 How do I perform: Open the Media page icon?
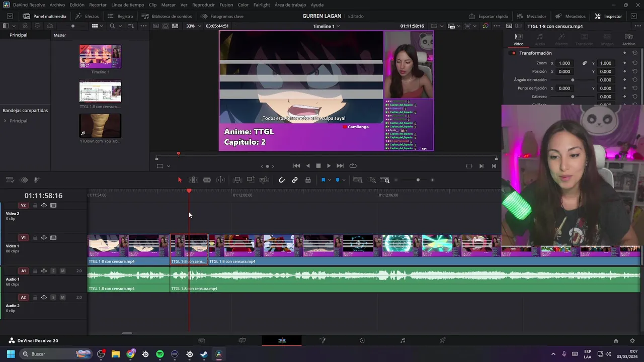pos(201,340)
